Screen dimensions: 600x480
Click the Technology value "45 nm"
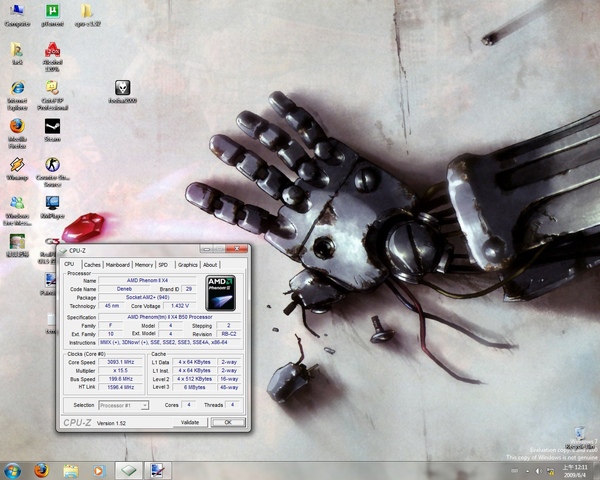click(x=111, y=305)
